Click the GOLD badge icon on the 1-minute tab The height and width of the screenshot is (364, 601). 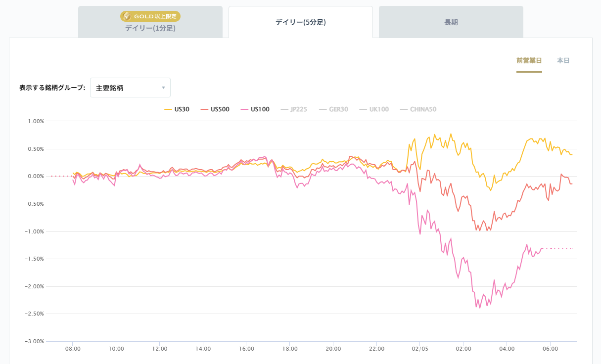pos(127,16)
